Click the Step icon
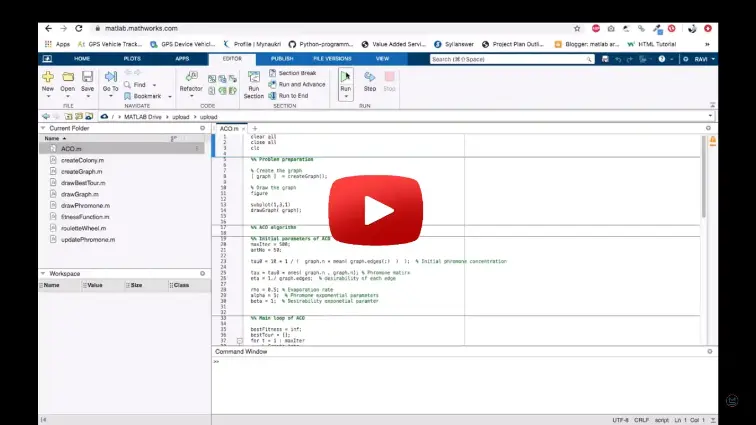Image resolution: width=756 pixels, height=425 pixels. pyautogui.click(x=369, y=79)
